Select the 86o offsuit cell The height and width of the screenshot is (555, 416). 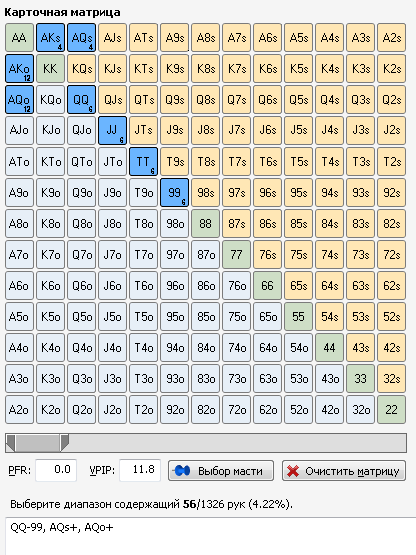pos(205,286)
